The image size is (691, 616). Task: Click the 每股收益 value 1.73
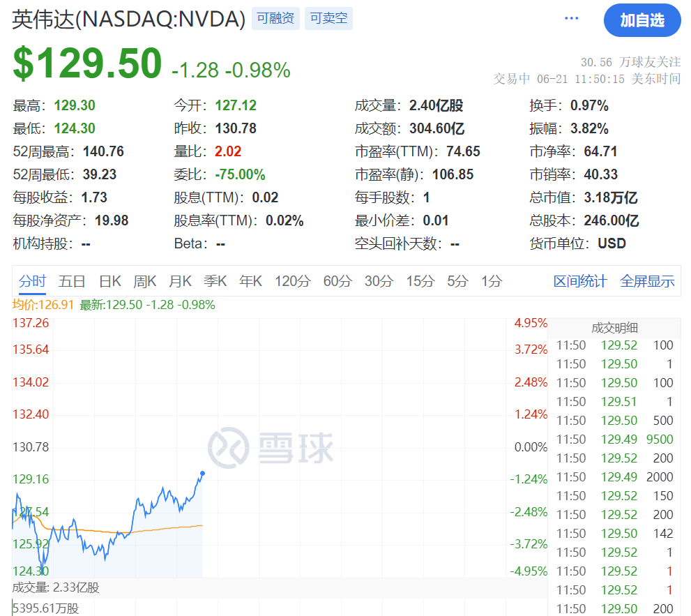click(x=94, y=197)
